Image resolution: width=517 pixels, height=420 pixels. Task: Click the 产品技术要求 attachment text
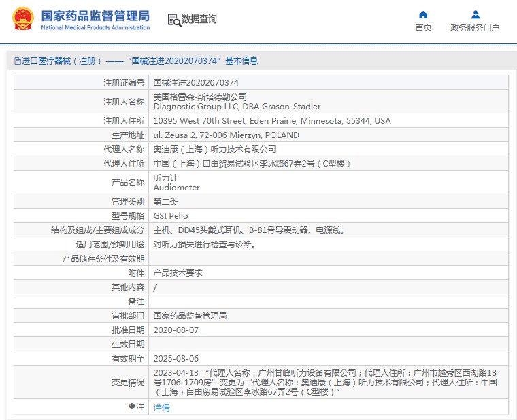[178, 273]
